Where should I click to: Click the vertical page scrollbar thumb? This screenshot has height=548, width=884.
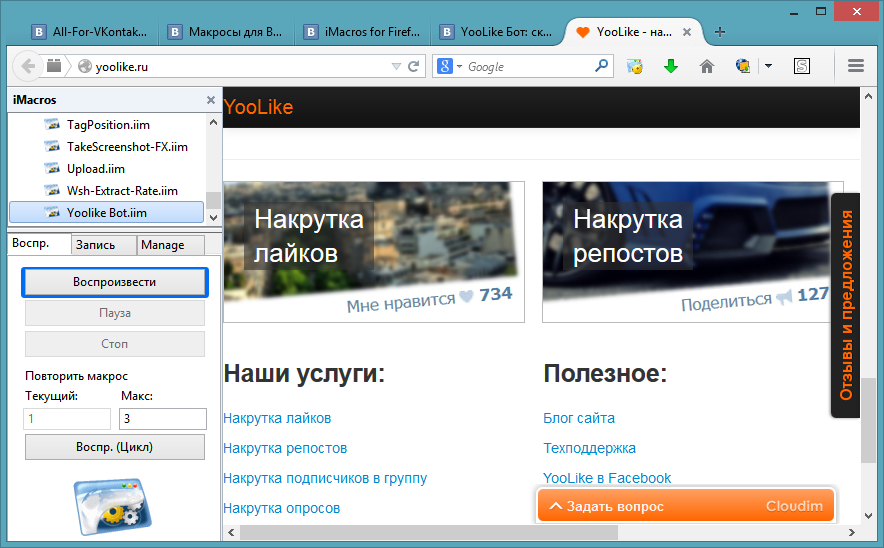click(868, 421)
